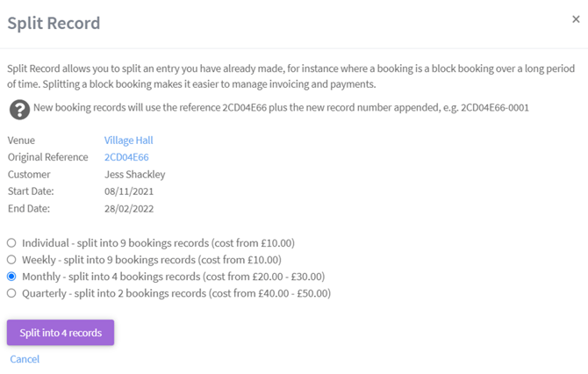This screenshot has width=588, height=374.
Task: Open the Village Hall venue link
Action: tap(128, 140)
